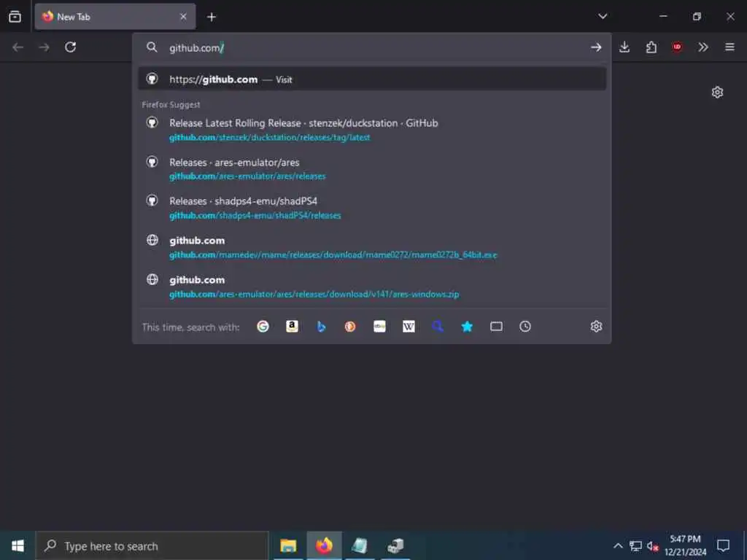Open a new tab with plus button
This screenshot has height=560, width=747.
(212, 17)
